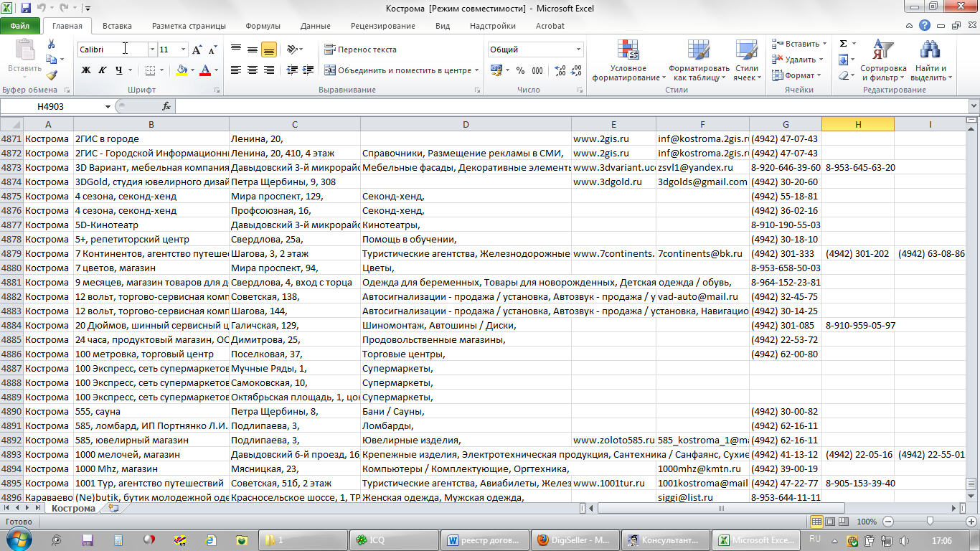Open the Windows Start button
Screen dimensions: 980x551
[x=19, y=540]
